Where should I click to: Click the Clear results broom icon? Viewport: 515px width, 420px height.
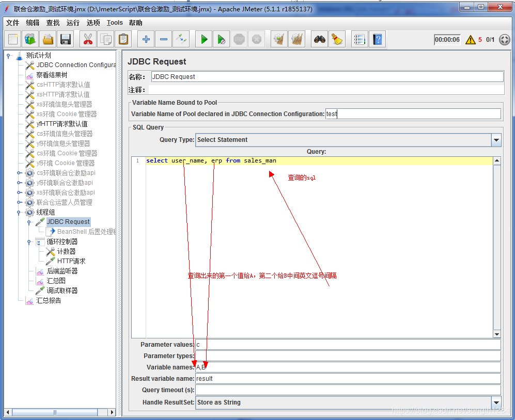(279, 40)
